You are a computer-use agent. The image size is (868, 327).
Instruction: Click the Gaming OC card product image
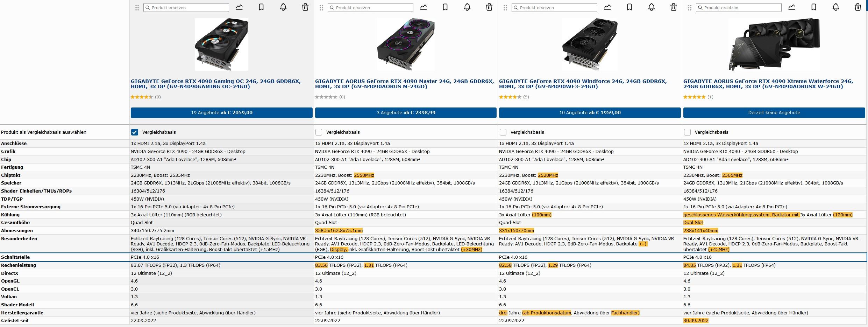pos(222,44)
